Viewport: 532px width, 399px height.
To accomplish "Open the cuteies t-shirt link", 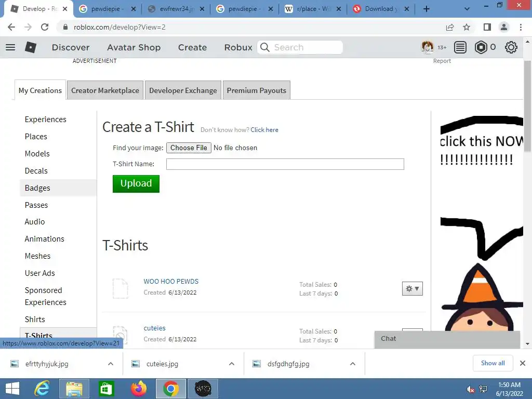I will [x=154, y=328].
